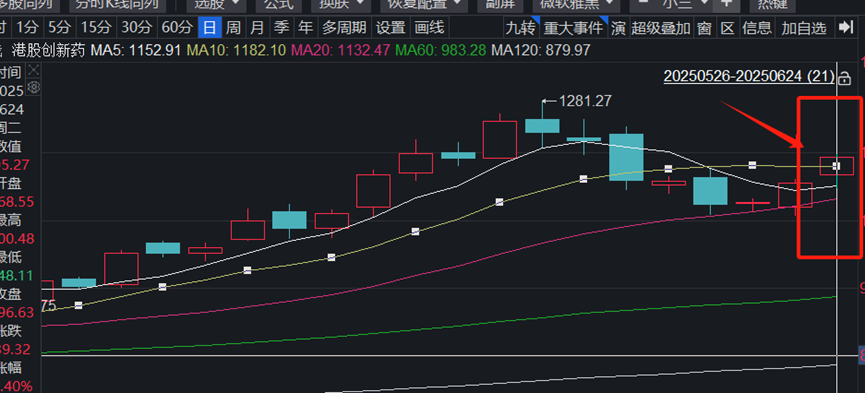Click the 区 interval statistics button
This screenshot has width=865, height=393.
(728, 28)
